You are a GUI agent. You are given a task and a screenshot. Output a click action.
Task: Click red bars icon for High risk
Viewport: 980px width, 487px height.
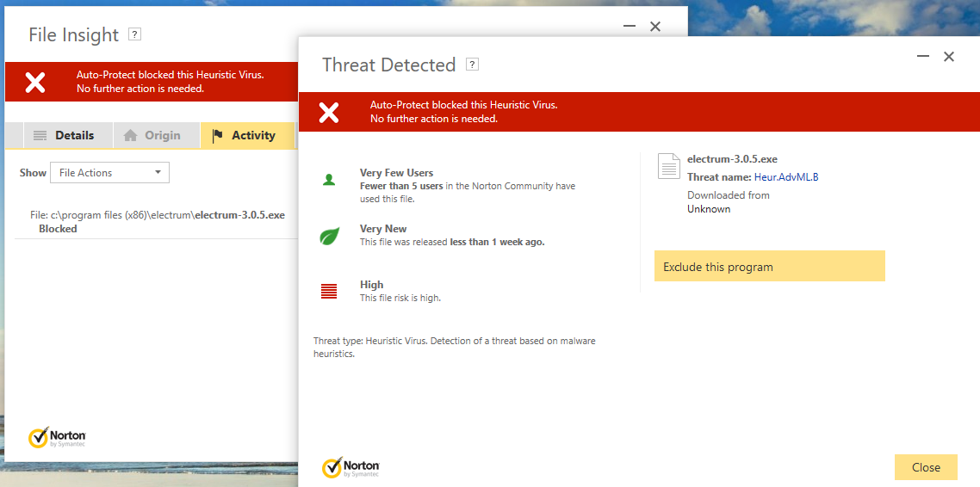(x=329, y=292)
